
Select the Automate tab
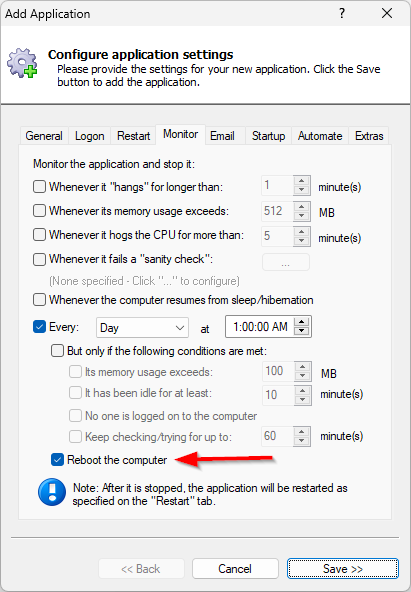320,136
